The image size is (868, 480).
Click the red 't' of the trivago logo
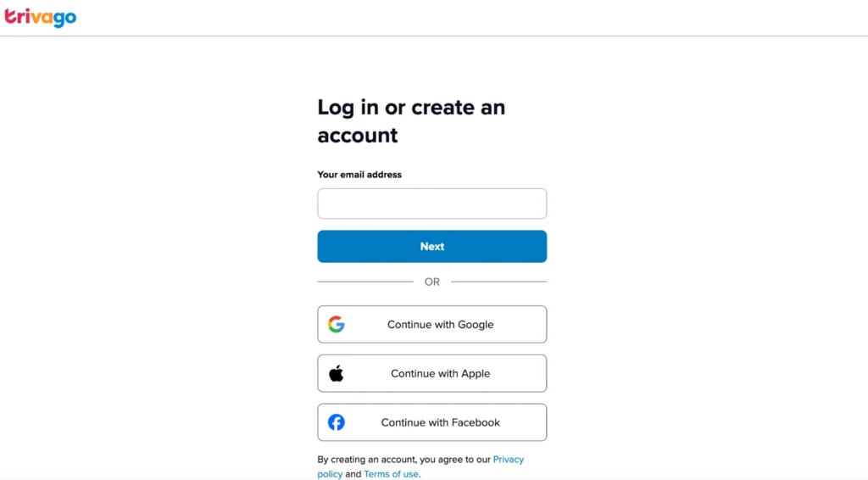10,16
